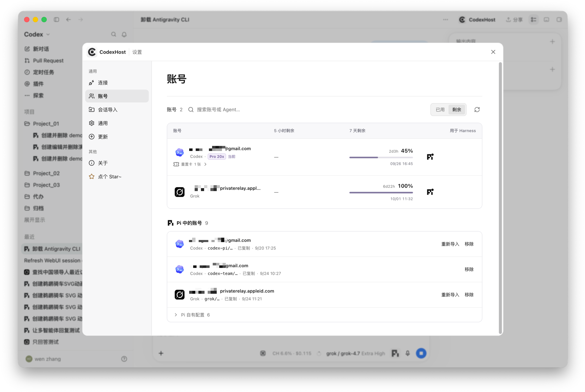Image resolution: width=585 pixels, height=392 pixels.
Task: Click the blue stop button in the composer
Action: point(421,353)
